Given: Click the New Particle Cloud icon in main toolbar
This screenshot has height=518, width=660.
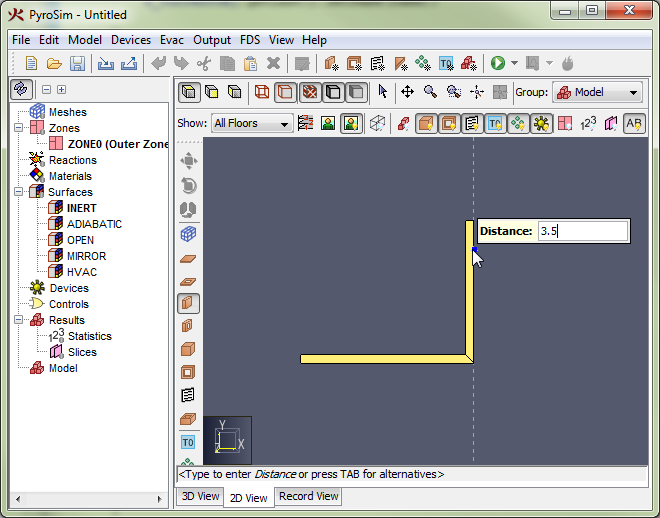Looking at the screenshot, I should coord(423,64).
